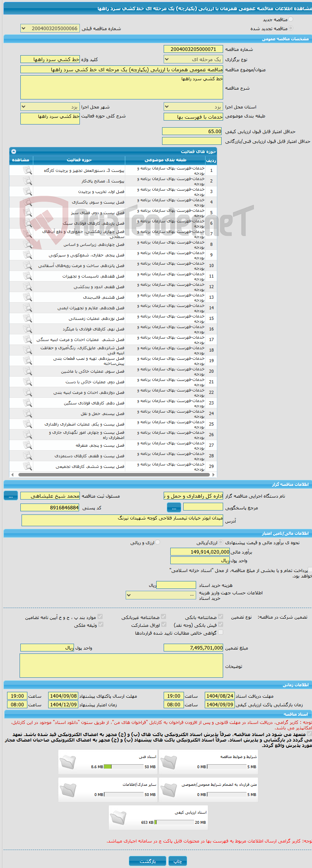Click the بازگشت button
Screen dimensions: 312x868
(x=148, y=861)
